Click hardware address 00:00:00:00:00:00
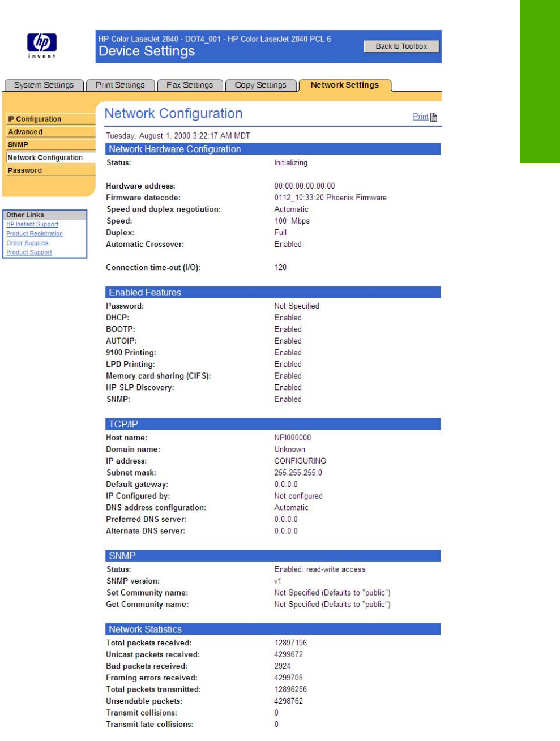The height and width of the screenshot is (741, 560). click(305, 186)
